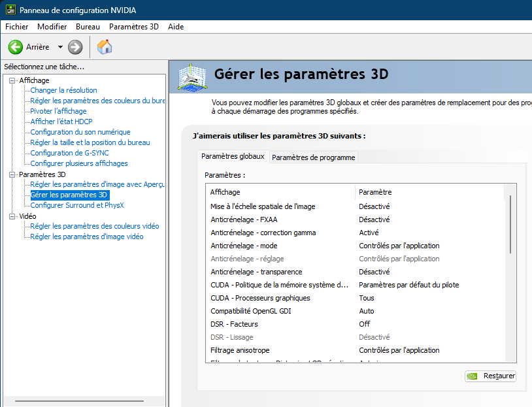
Task: Open Régler les paramètres des couleurs vidéo
Action: coord(95,226)
